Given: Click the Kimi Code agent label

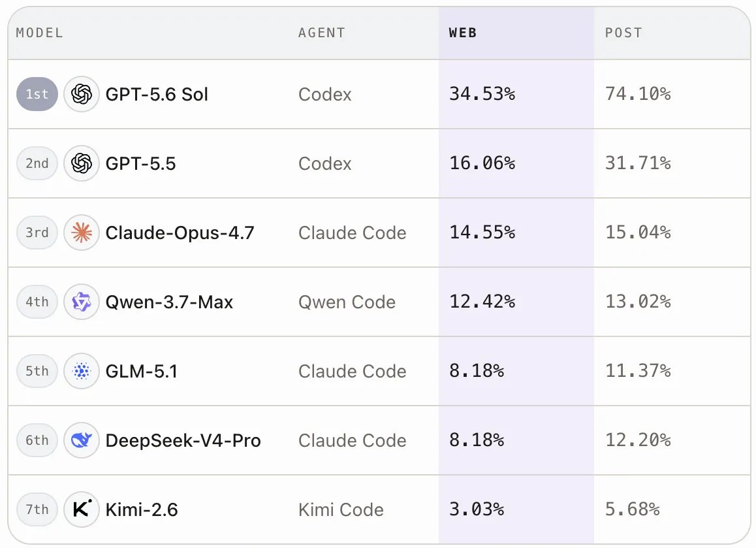Looking at the screenshot, I should (x=341, y=509).
